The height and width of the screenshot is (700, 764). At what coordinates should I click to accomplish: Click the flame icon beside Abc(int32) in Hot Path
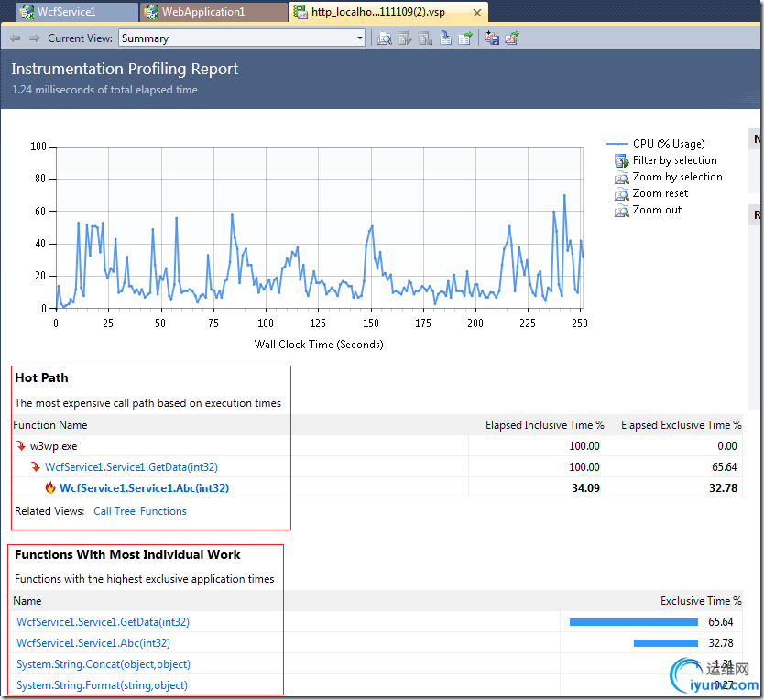[x=50, y=487]
